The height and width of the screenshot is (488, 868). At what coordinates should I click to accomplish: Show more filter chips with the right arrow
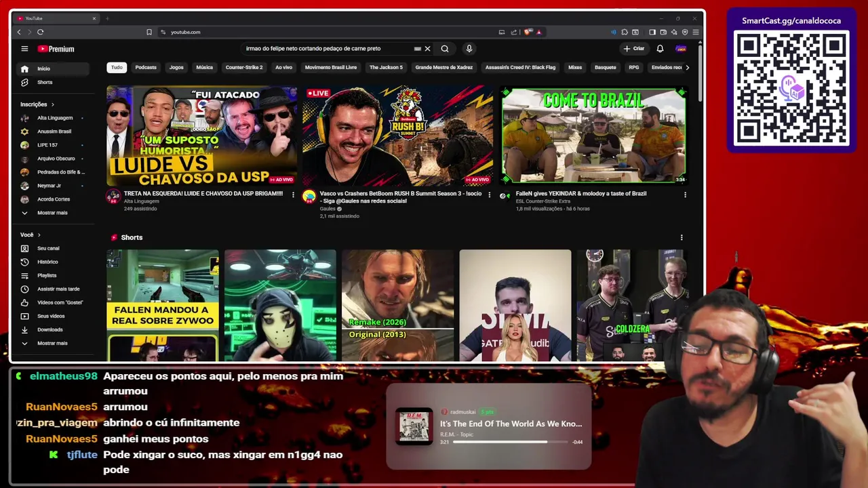(687, 67)
